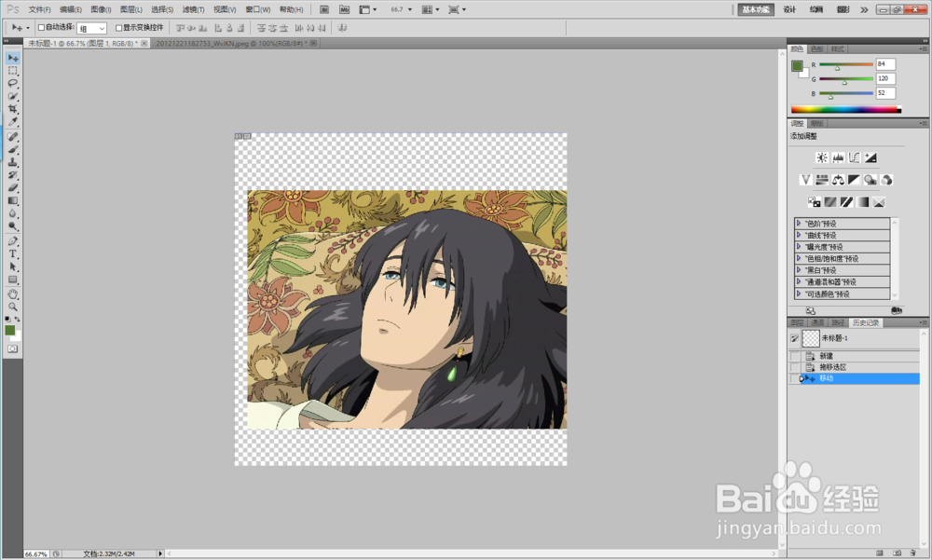Viewport: 932px width, 560px height.
Task: Select the Brush tool
Action: click(12, 149)
